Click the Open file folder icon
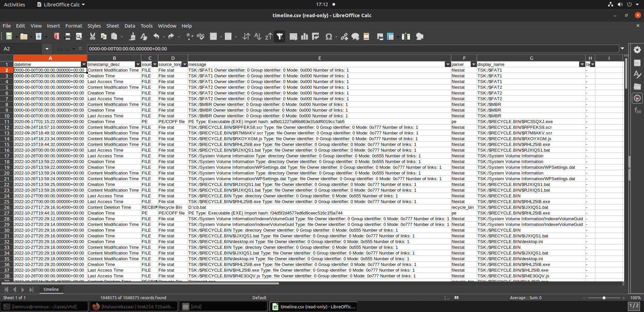 tap(24, 37)
